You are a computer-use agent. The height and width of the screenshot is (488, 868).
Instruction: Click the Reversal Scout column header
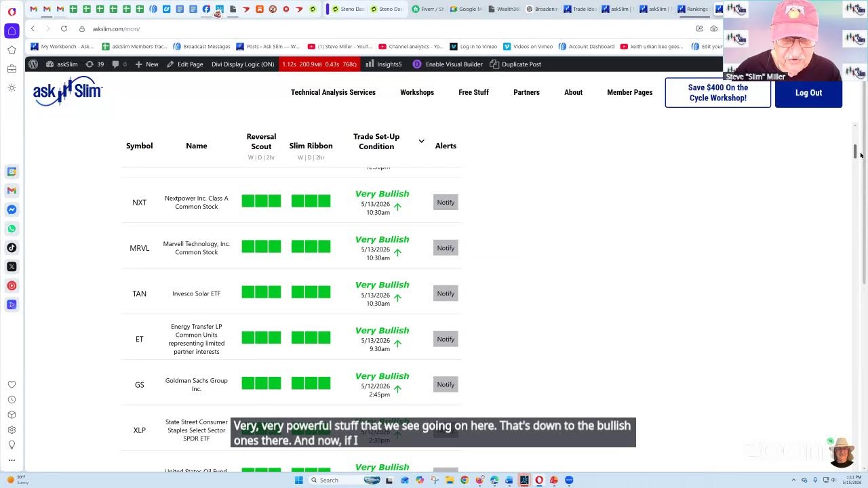[261, 141]
